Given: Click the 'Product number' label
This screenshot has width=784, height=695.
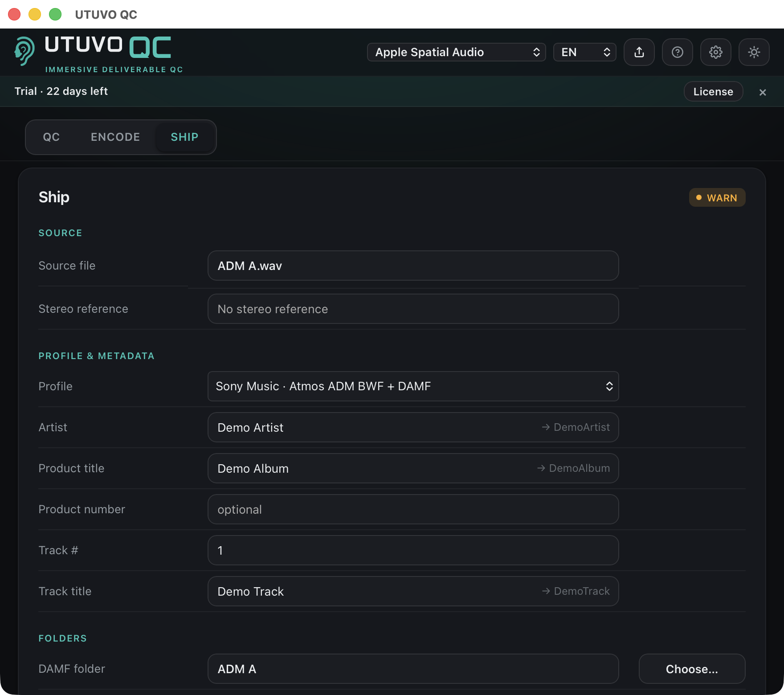Looking at the screenshot, I should [82, 509].
